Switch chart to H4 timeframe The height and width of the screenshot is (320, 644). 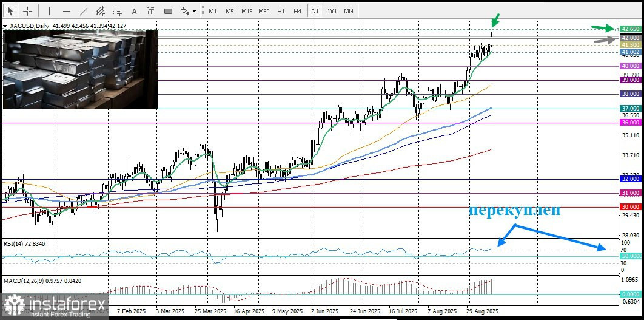[298, 11]
